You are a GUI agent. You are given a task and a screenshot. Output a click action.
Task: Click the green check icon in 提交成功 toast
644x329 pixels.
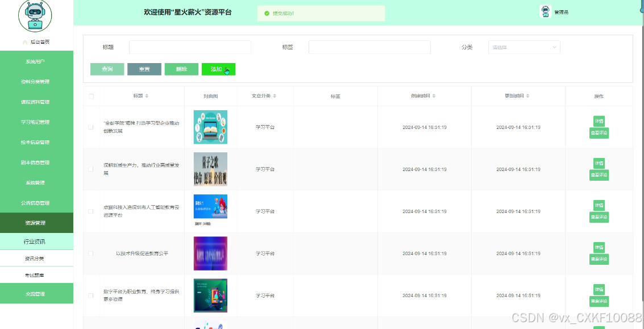267,13
